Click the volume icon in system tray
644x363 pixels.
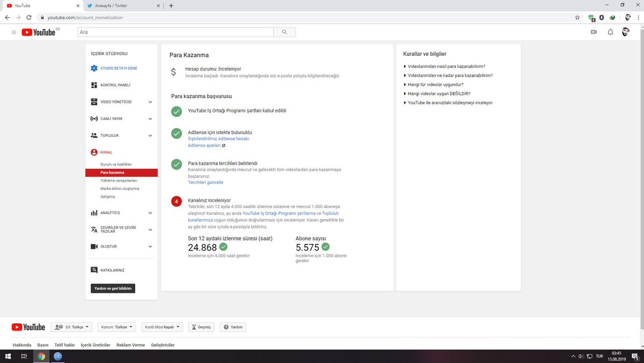tap(580, 356)
